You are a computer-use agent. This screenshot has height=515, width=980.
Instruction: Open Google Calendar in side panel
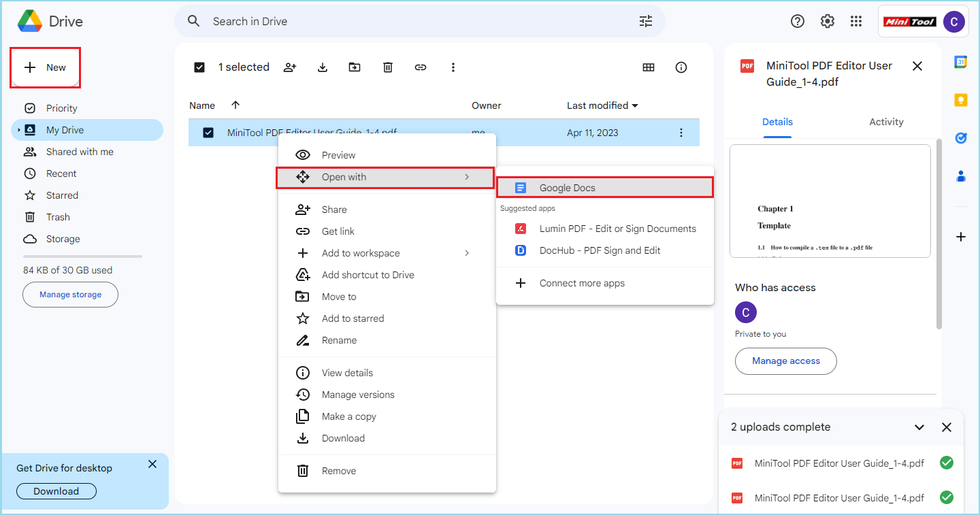tap(961, 62)
